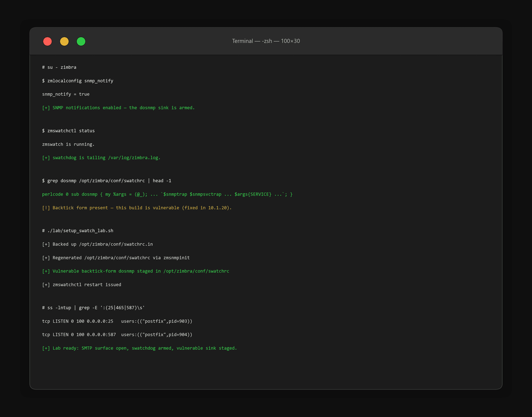This screenshot has height=417, width=532.
Task: Click the 'zmswatch is running.' output
Action: coord(68,144)
